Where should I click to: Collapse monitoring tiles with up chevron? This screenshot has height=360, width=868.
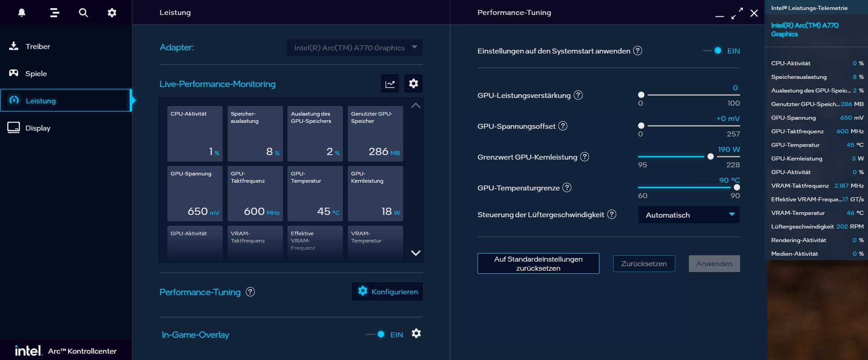pos(415,106)
